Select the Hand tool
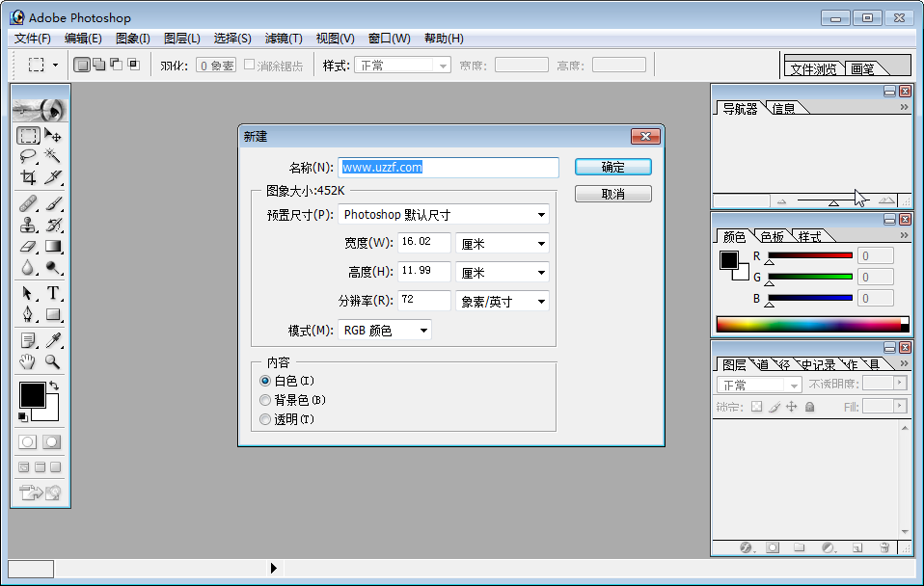The image size is (924, 586). tap(28, 361)
